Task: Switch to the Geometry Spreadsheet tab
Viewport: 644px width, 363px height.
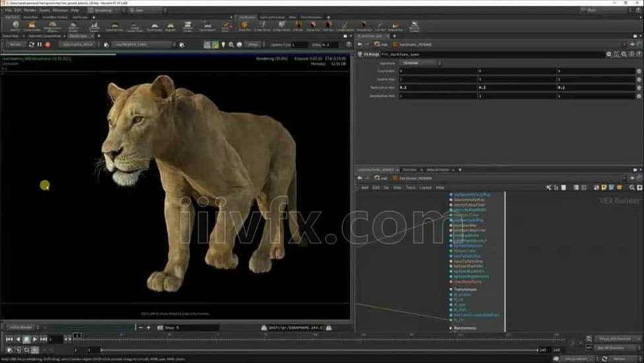Action: pyautogui.click(x=44, y=36)
